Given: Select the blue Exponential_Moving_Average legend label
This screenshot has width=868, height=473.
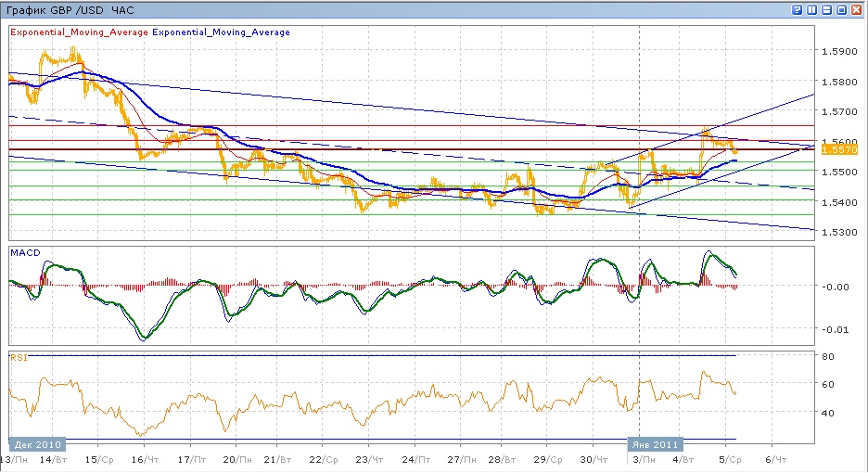Looking at the screenshot, I should [x=221, y=32].
